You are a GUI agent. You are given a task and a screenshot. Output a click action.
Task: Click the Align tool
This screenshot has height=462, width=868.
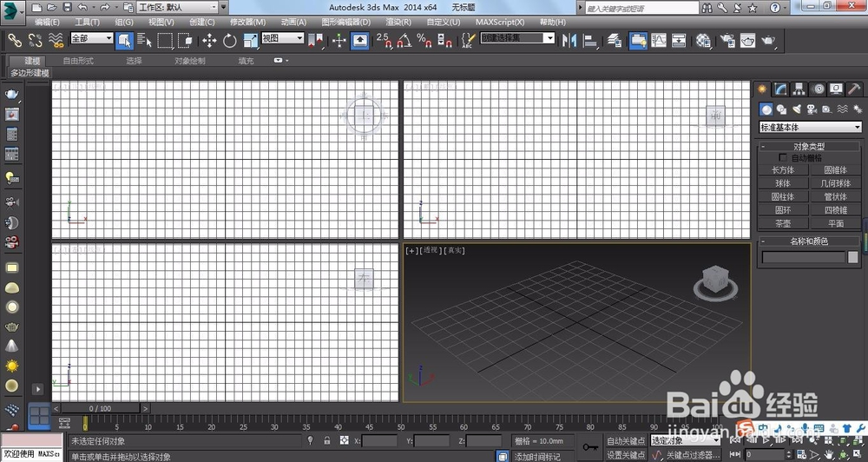pos(590,41)
